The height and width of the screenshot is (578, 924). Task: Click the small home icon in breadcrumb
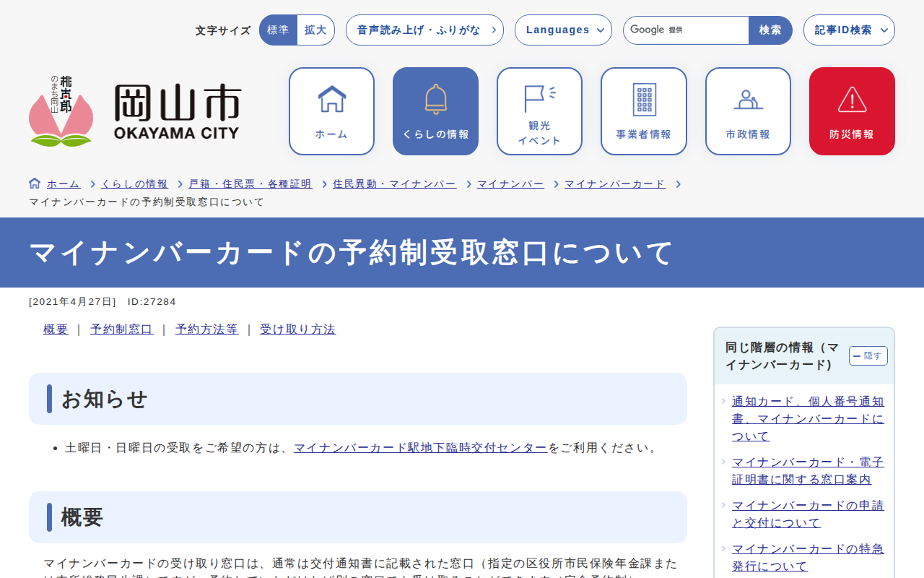click(x=35, y=184)
